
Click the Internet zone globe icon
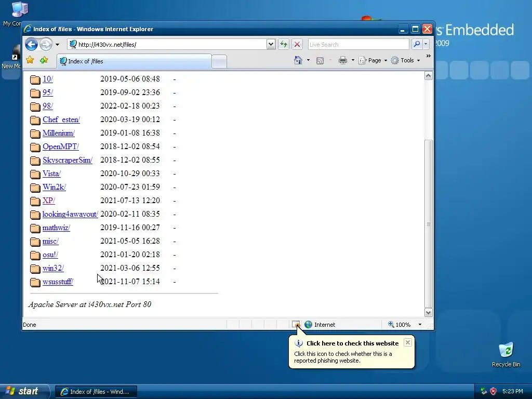pyautogui.click(x=308, y=325)
